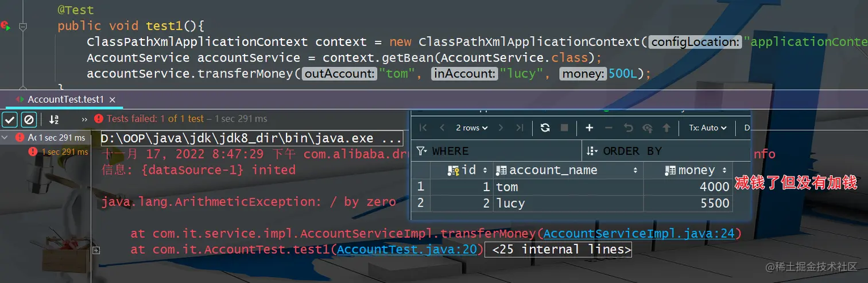Open the filter icon dropdown next to WHERE
Screen dimensions: 868x283
(x=421, y=151)
